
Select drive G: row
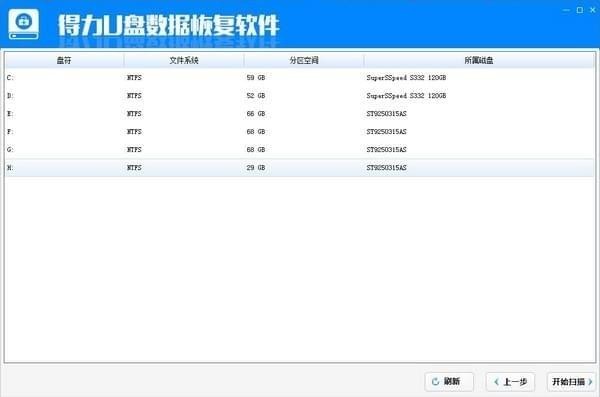pyautogui.click(x=300, y=150)
